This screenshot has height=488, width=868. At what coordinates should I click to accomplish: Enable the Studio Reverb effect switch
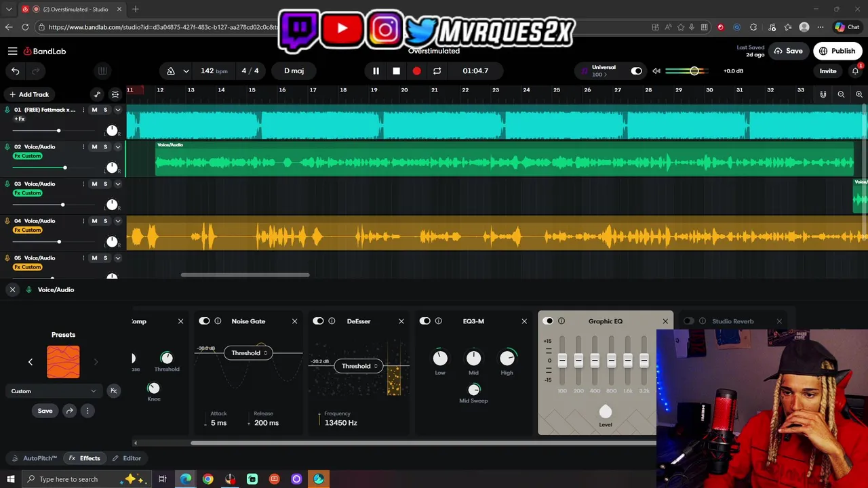pos(689,321)
